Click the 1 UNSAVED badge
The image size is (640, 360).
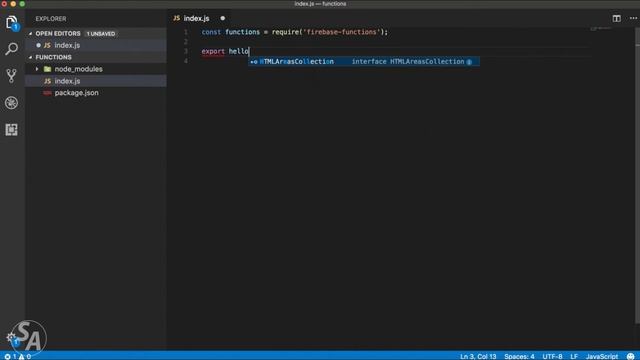100,33
